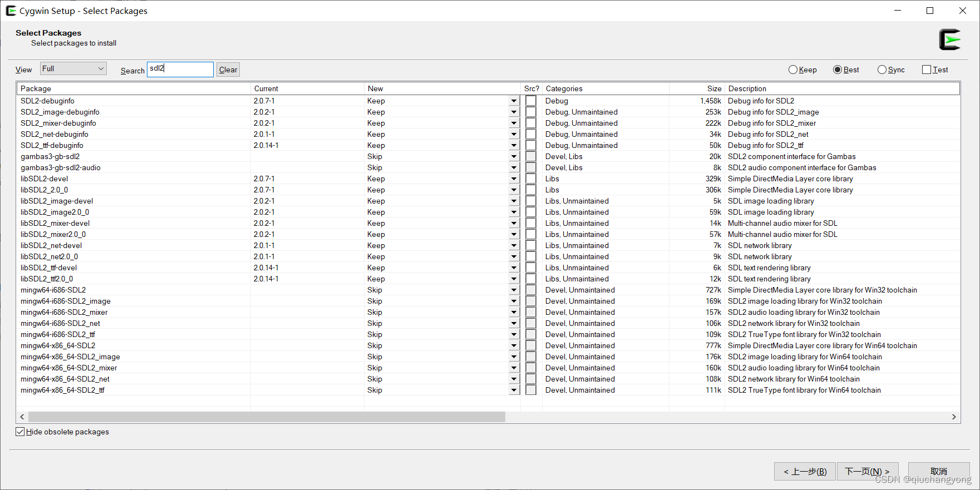Open New dropdown for libSDL2_mixer-devel

point(514,223)
